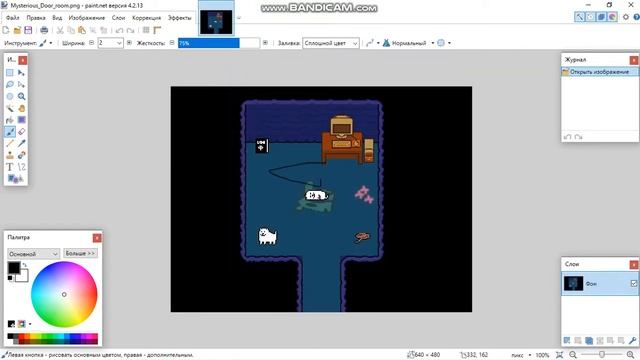Screen dimensions: 640x360
Task: Open Layer Properties wrench icon
Action: coord(632,340)
